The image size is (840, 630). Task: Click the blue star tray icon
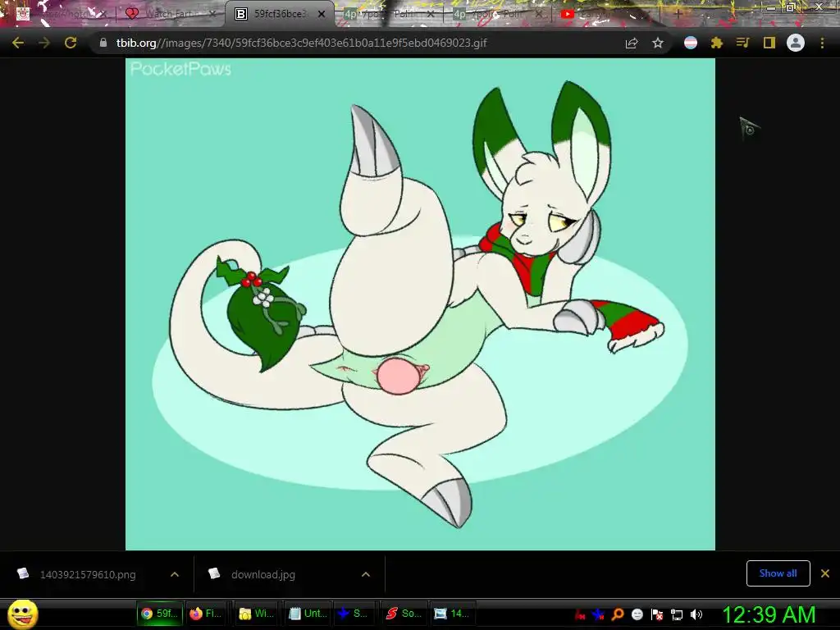click(x=598, y=614)
